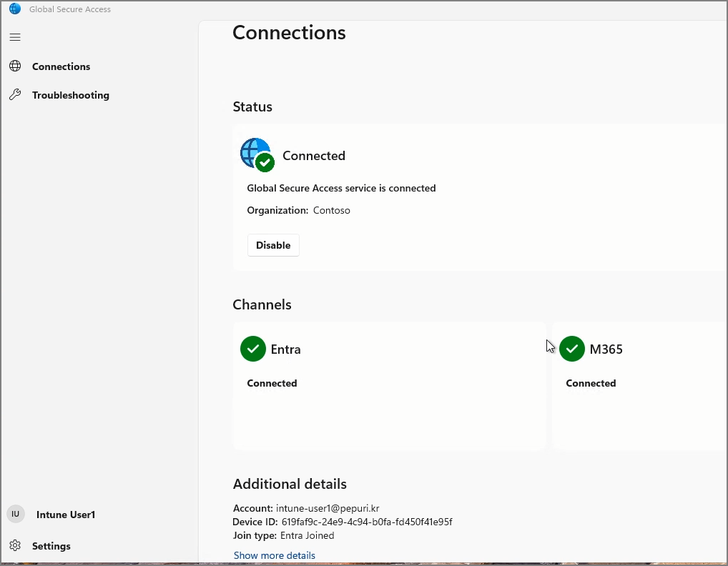This screenshot has width=728, height=566.
Task: Click the Additional details heading
Action: pos(290,484)
